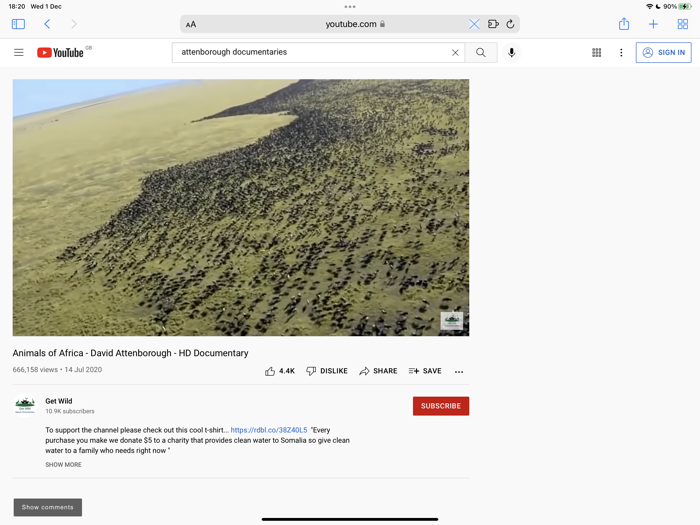The height and width of the screenshot is (525, 700).
Task: Tap the AA reader/text size button
Action: coord(191,25)
